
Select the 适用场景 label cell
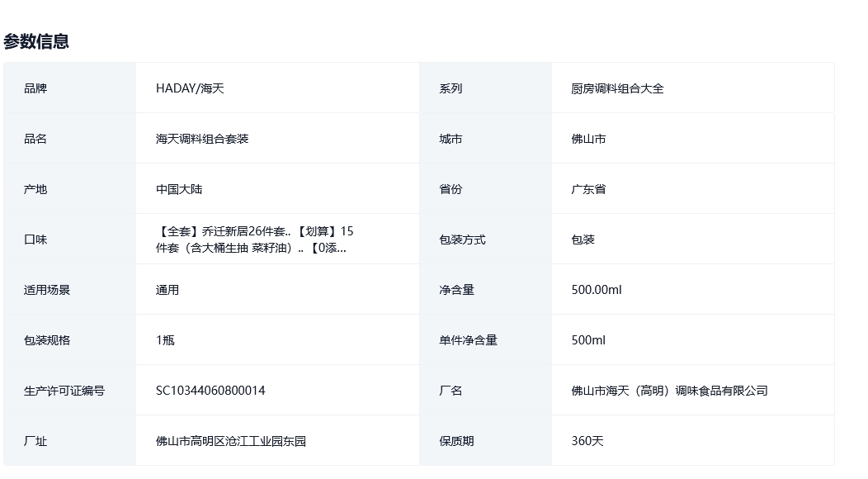[70, 290]
